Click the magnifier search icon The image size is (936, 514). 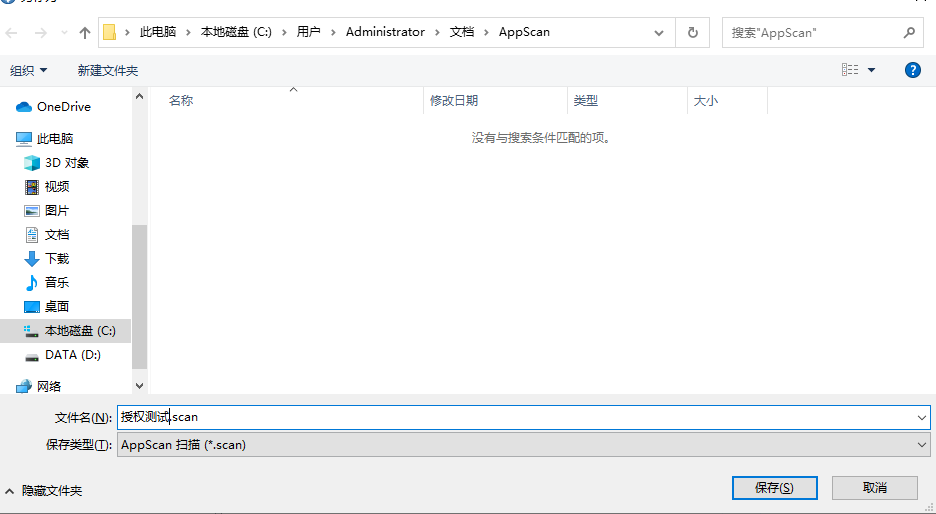[x=909, y=33]
